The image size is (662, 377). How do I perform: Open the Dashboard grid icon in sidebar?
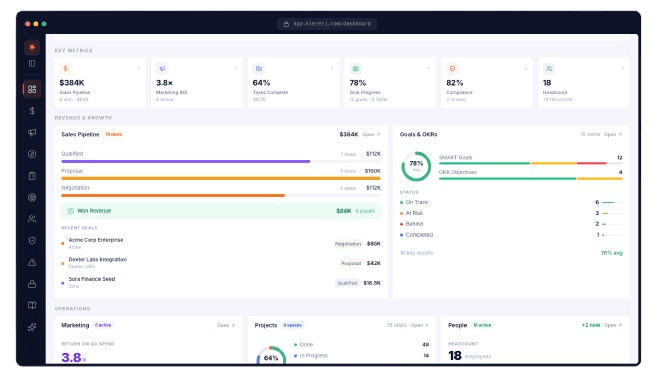click(32, 89)
